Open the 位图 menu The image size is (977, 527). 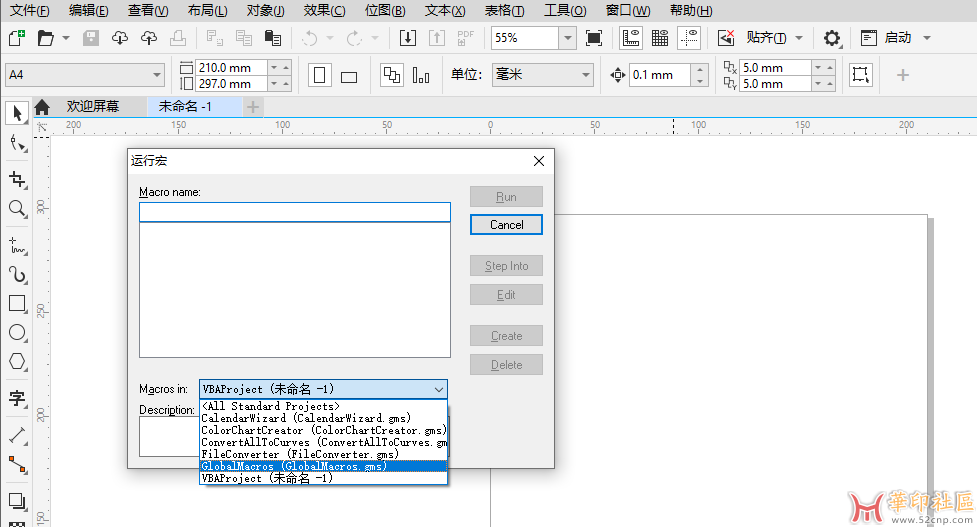(385, 11)
